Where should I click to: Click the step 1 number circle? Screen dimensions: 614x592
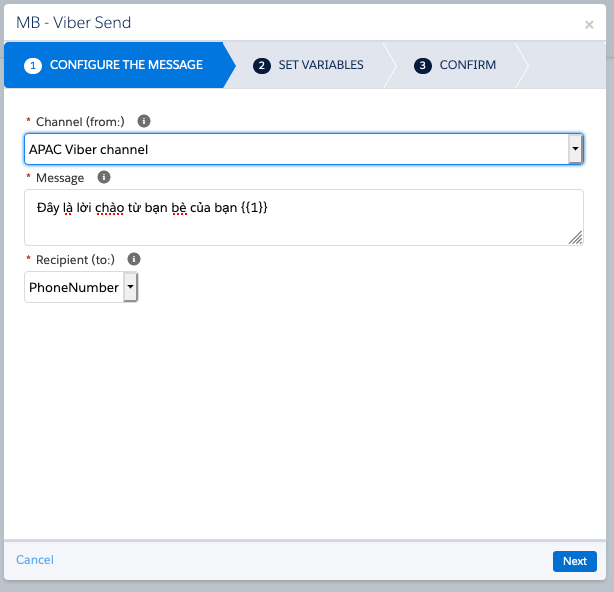[33, 66]
